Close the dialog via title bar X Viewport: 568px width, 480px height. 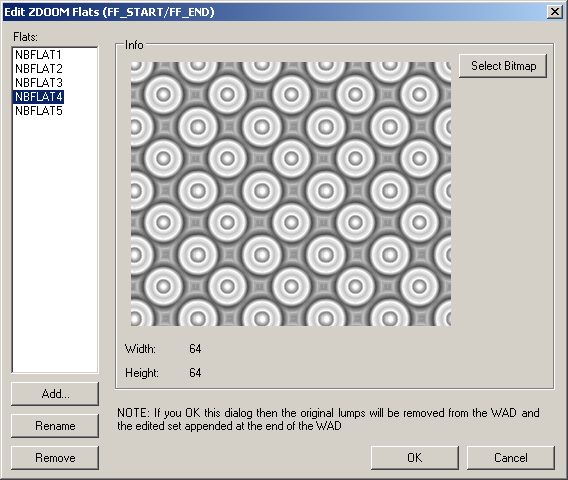[x=555, y=12]
